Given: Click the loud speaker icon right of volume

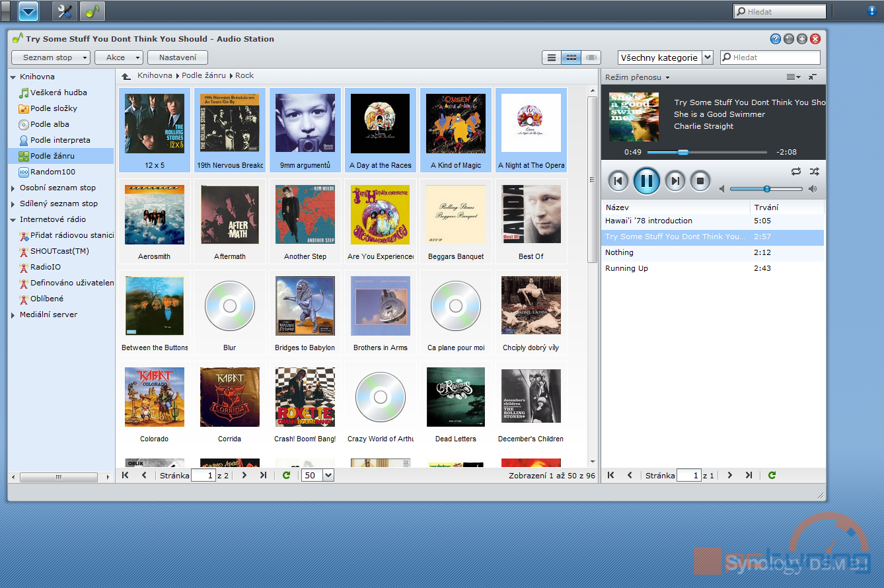Looking at the screenshot, I should click(813, 189).
